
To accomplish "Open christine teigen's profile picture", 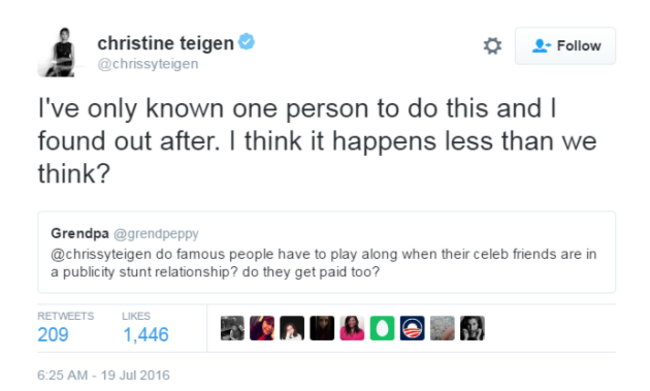I will pos(59,52).
